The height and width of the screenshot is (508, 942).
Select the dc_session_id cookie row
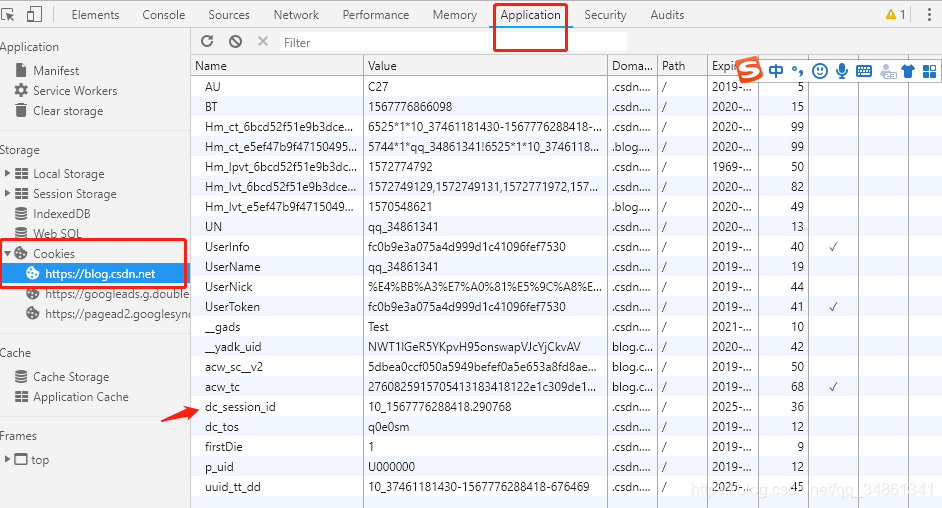567,407
